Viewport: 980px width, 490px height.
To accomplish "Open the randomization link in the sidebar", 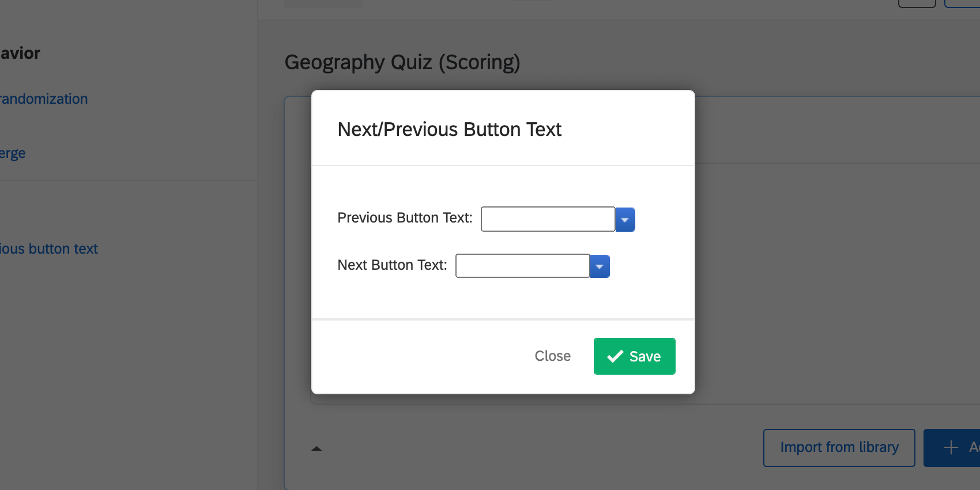I will tap(43, 99).
